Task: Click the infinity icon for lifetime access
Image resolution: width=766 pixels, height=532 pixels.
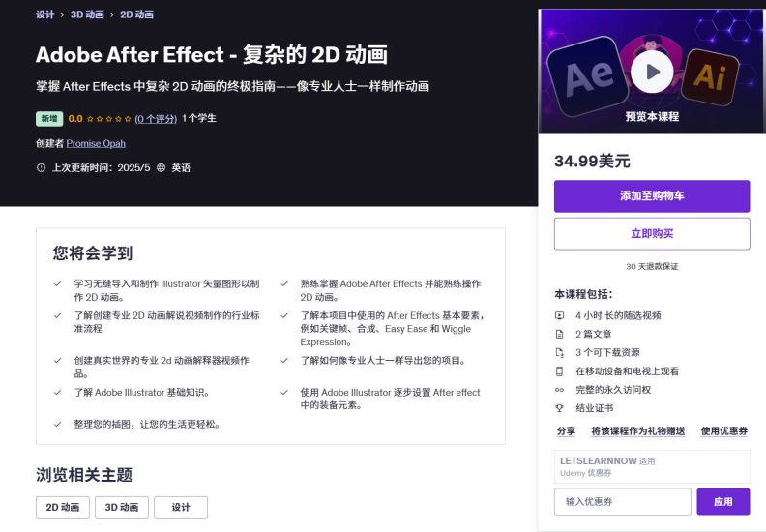Action: click(x=559, y=390)
